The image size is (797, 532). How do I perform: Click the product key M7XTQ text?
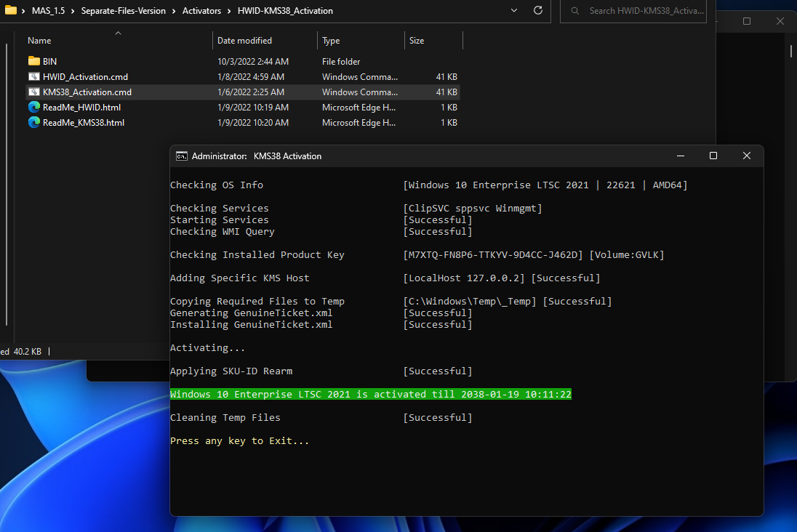pos(493,254)
